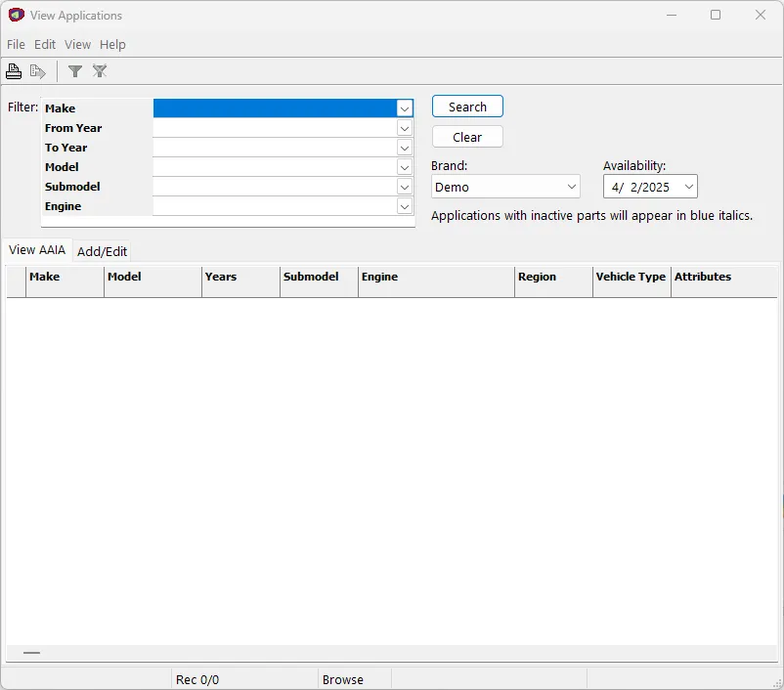Expand the Submodel dropdown arrow
The height and width of the screenshot is (690, 784).
click(404, 187)
